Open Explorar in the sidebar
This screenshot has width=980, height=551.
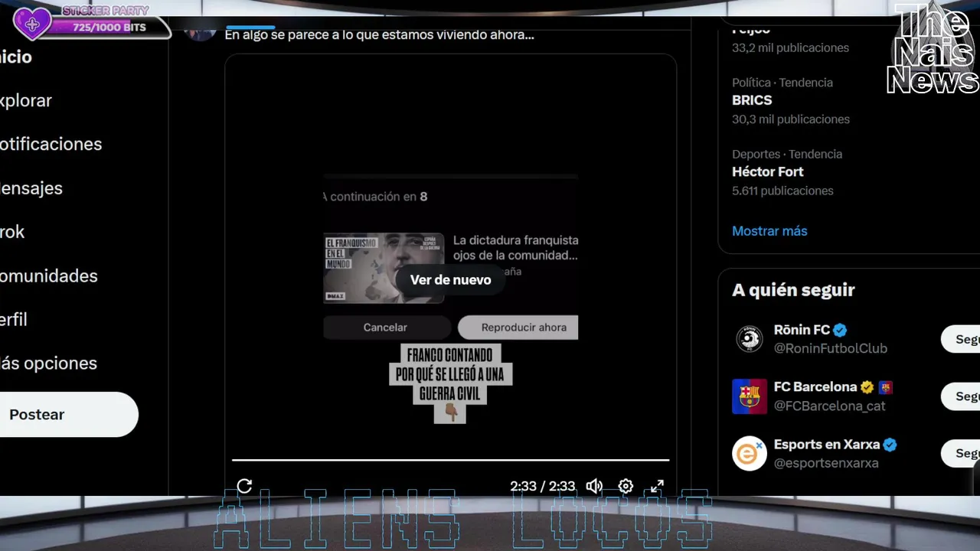pyautogui.click(x=26, y=100)
